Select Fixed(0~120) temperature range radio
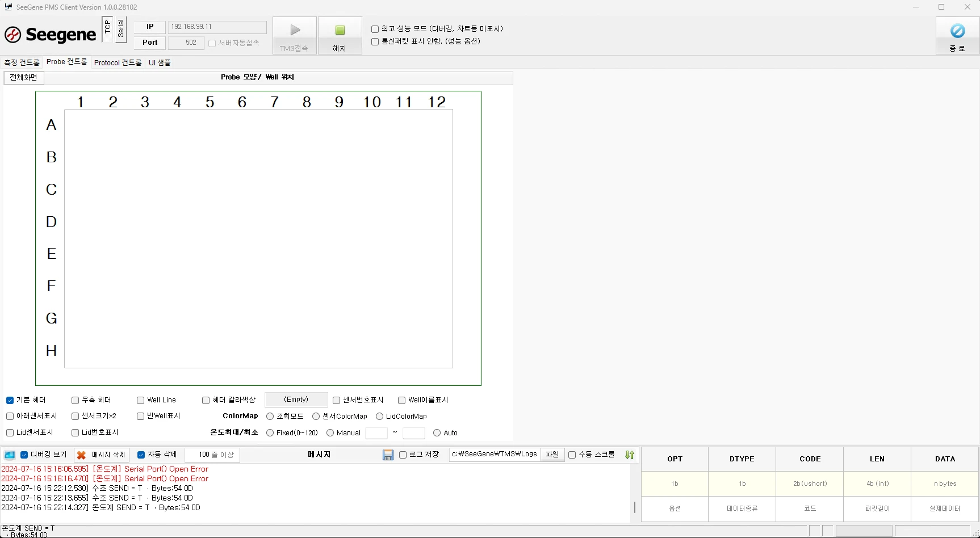This screenshot has height=538, width=980. [270, 433]
